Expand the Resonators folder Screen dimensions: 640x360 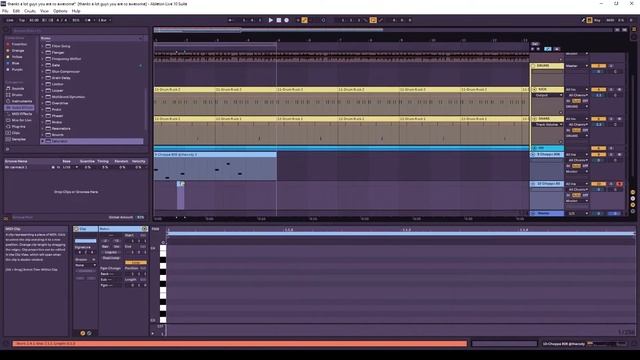tap(42, 129)
